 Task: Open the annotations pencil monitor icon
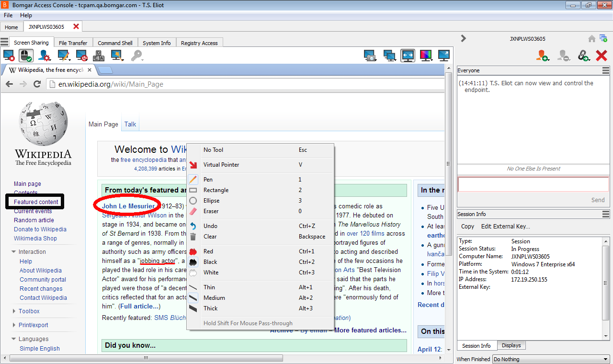coord(64,56)
